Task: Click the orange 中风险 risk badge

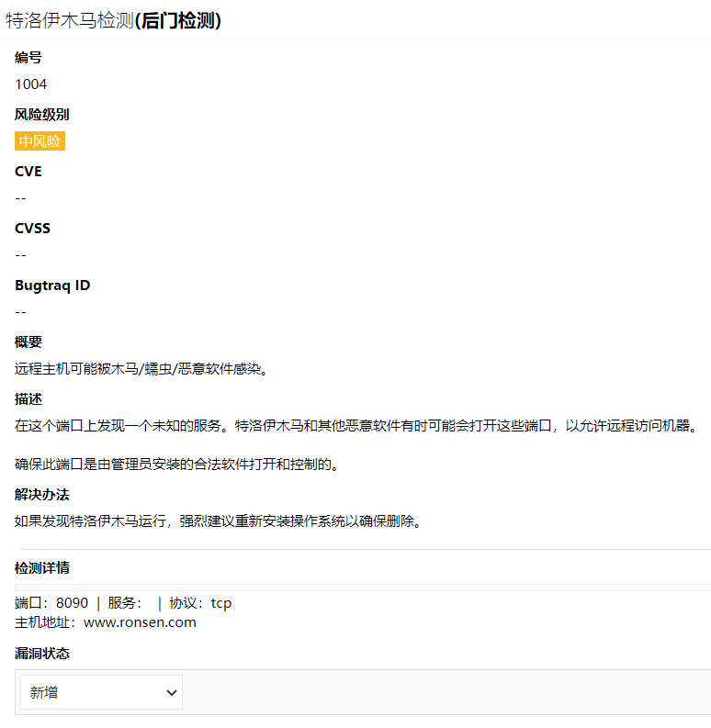Action: pos(39,141)
